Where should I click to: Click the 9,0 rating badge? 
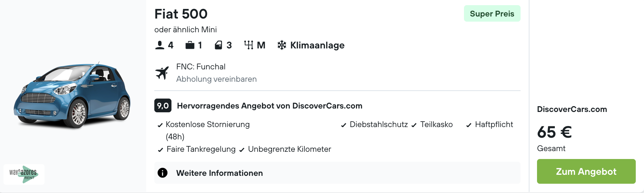click(x=163, y=106)
